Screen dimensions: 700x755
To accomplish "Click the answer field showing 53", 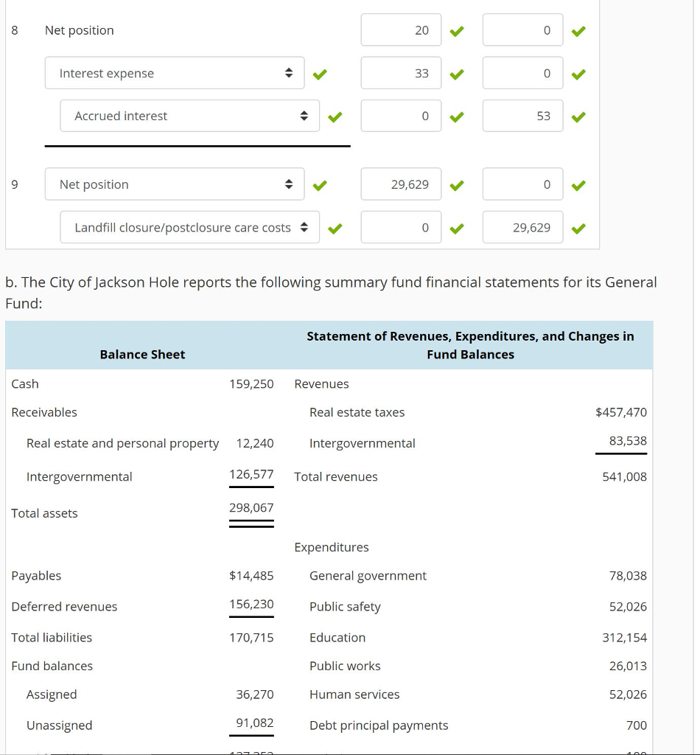I will click(522, 116).
